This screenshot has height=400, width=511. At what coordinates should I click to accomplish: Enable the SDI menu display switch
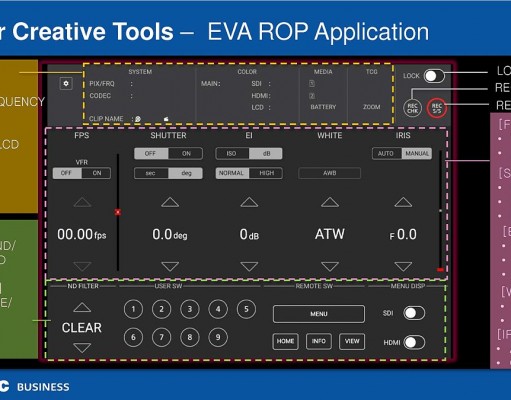pyautogui.click(x=414, y=313)
